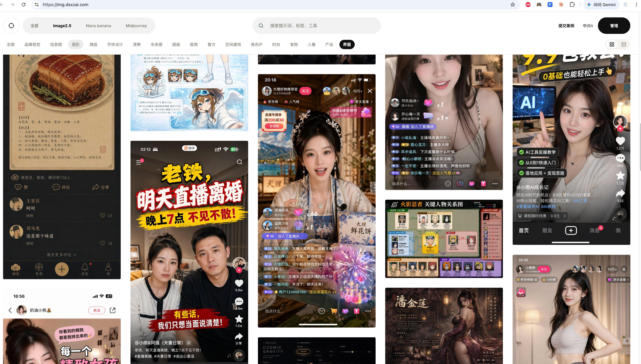Switch to list view layout icon
This screenshot has height=364, width=641.
pyautogui.click(x=624, y=44)
